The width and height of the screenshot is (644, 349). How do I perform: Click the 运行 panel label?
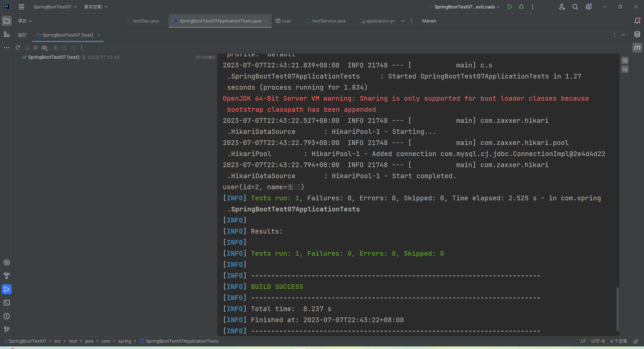pos(22,35)
